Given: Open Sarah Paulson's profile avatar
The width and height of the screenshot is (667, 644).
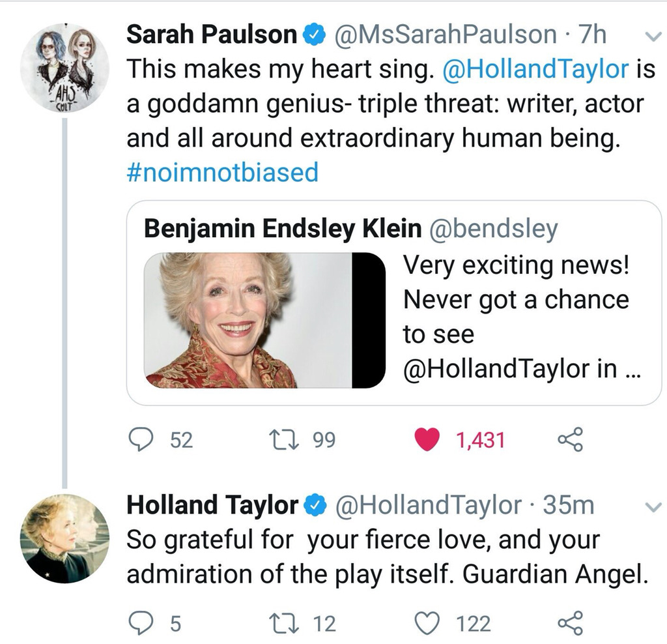Looking at the screenshot, I should tap(64, 67).
